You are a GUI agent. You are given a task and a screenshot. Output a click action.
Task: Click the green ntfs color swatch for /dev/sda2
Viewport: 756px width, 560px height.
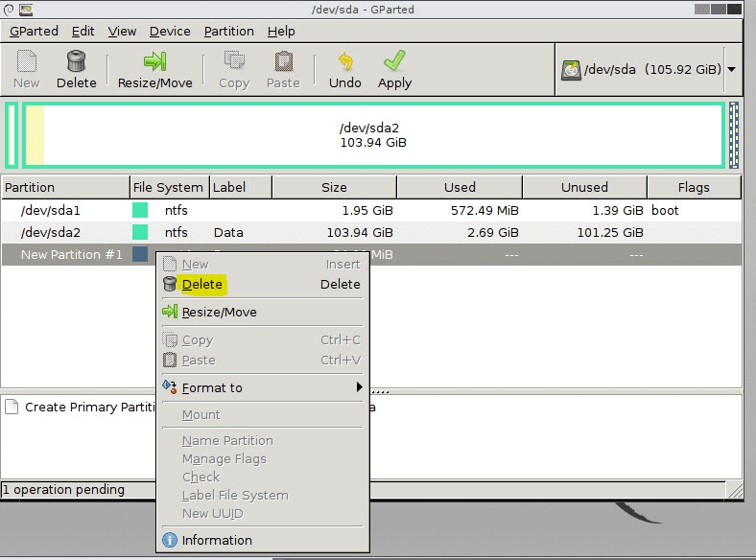point(140,232)
